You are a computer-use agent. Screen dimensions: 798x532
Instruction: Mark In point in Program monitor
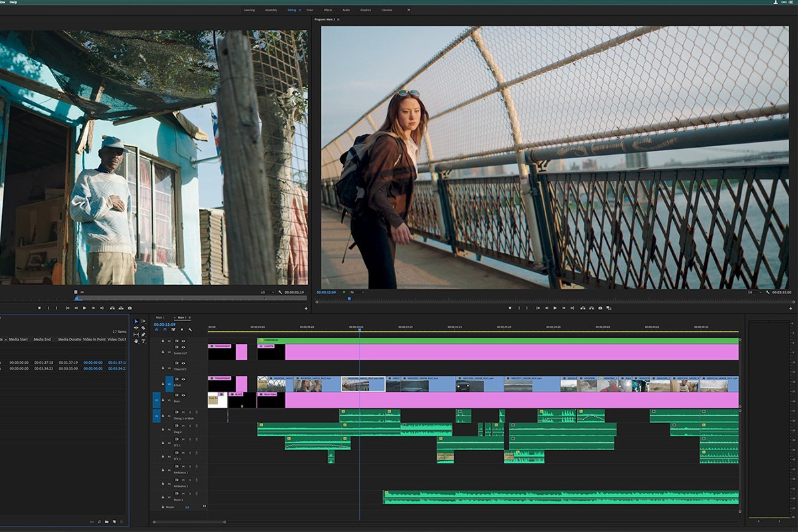tap(519, 307)
